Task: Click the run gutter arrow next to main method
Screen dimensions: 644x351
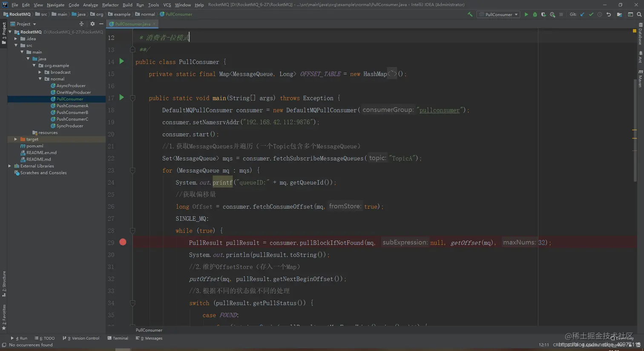Action: [122, 97]
